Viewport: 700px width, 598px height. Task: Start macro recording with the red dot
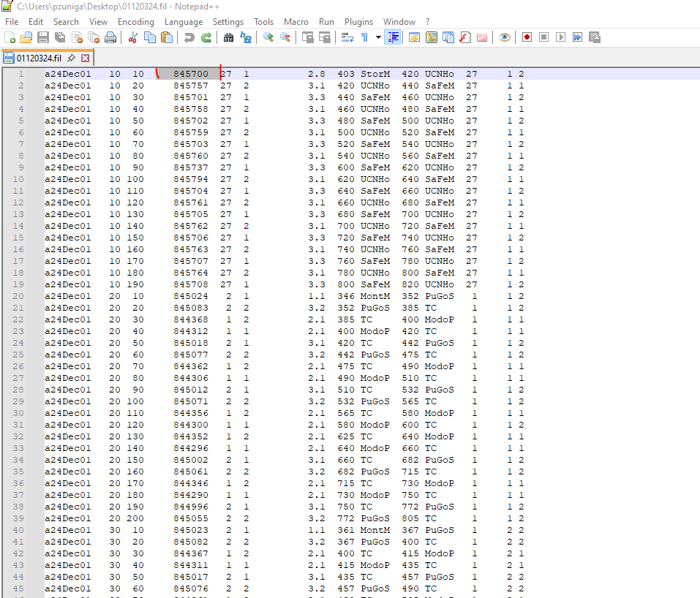(527, 37)
